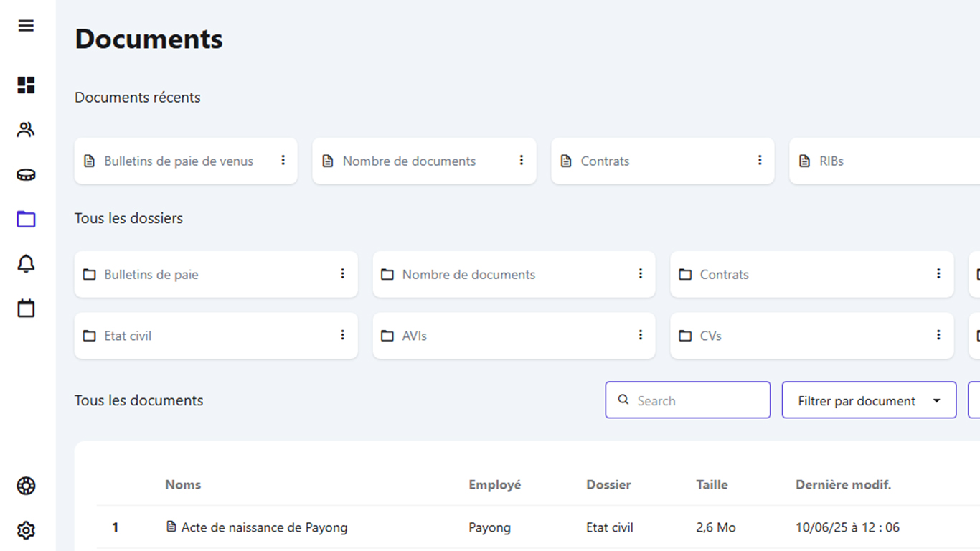Click the Dernière modif. column header

coord(843,485)
